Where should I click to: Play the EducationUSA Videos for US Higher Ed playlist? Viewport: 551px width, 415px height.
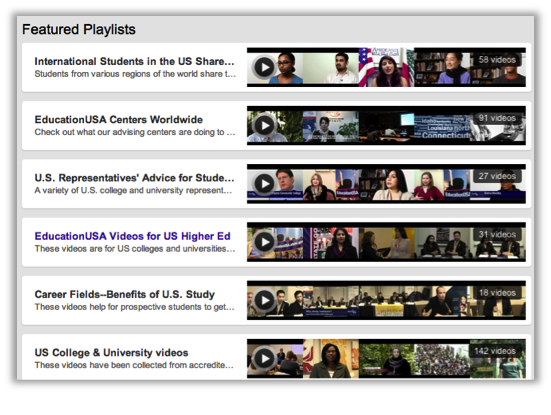pyautogui.click(x=264, y=242)
